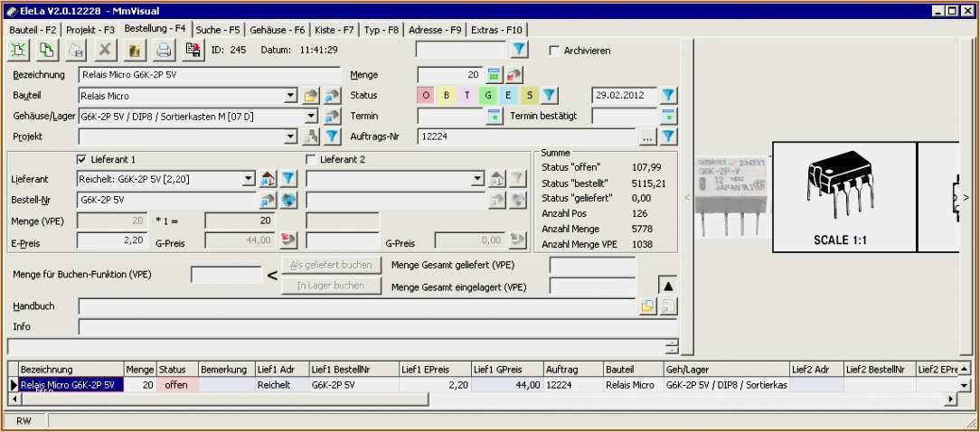980x432 pixels.
Task: Switch to the Extras - F10 tab
Action: point(497,30)
